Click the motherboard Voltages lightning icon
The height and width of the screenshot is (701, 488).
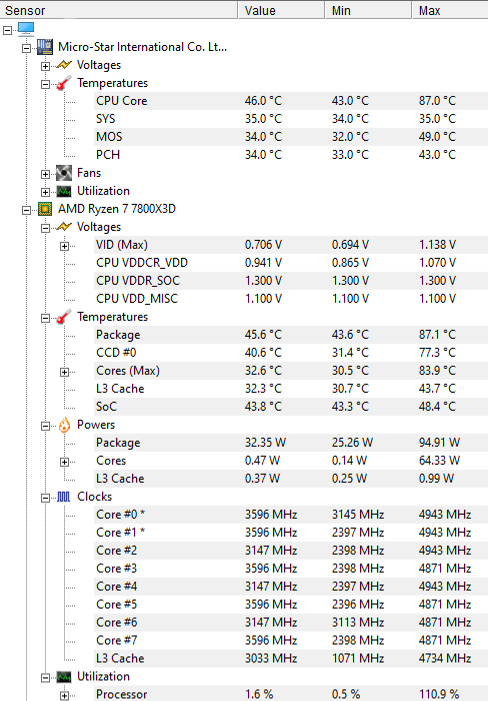64,65
